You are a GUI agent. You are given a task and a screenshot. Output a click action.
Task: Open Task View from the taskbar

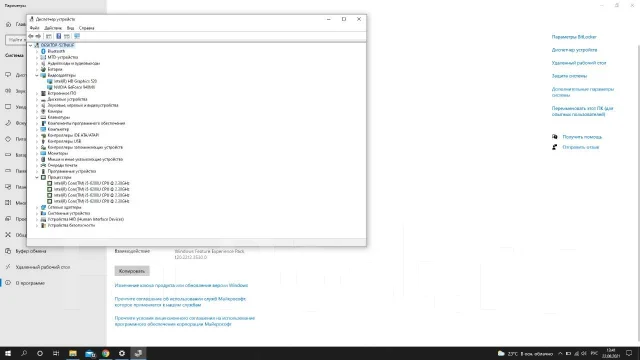pos(56,353)
